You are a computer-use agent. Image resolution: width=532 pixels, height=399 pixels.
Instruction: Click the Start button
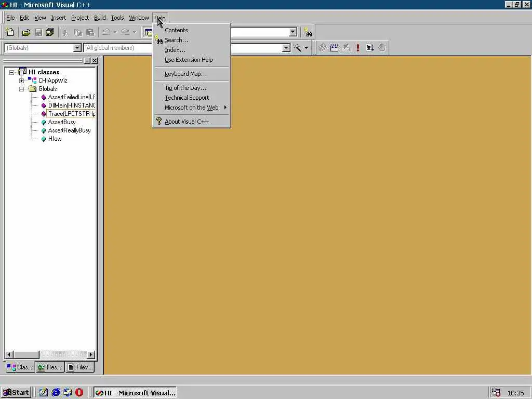tap(16, 393)
